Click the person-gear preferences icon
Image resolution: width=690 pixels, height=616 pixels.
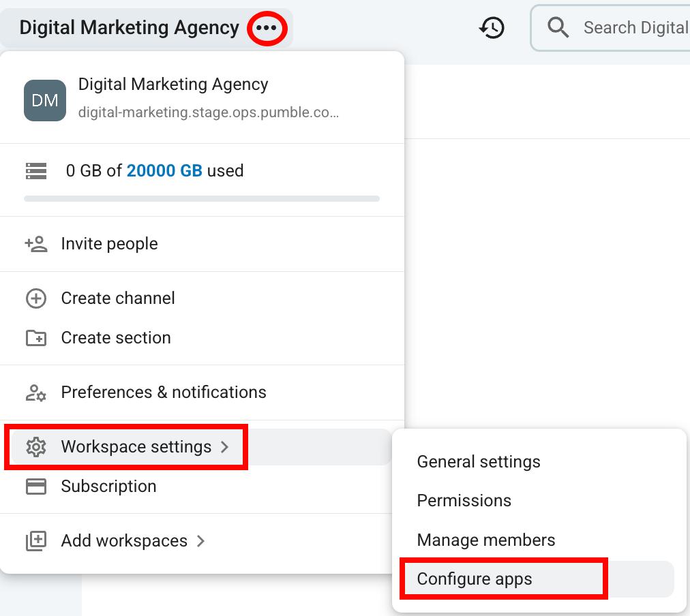coord(36,392)
